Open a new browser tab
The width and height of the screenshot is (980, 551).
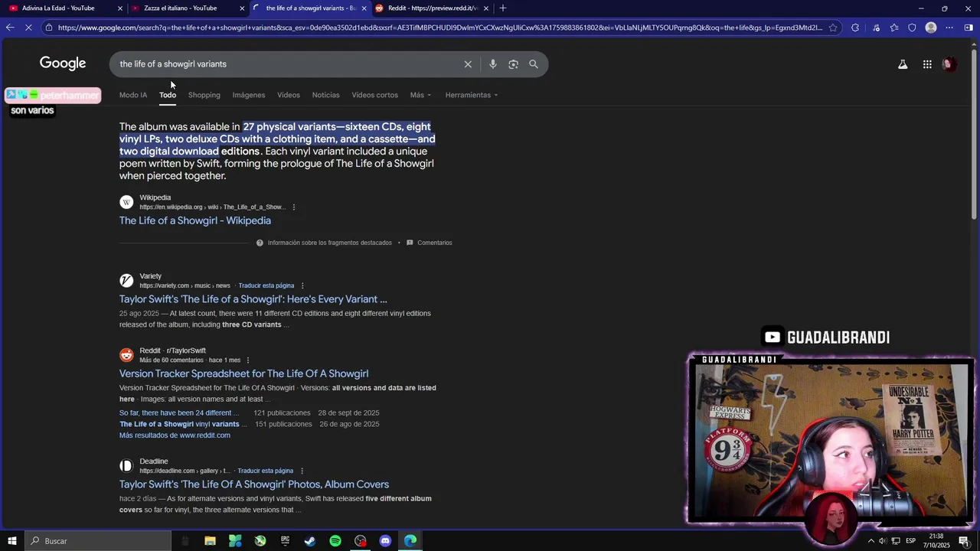pos(503,8)
